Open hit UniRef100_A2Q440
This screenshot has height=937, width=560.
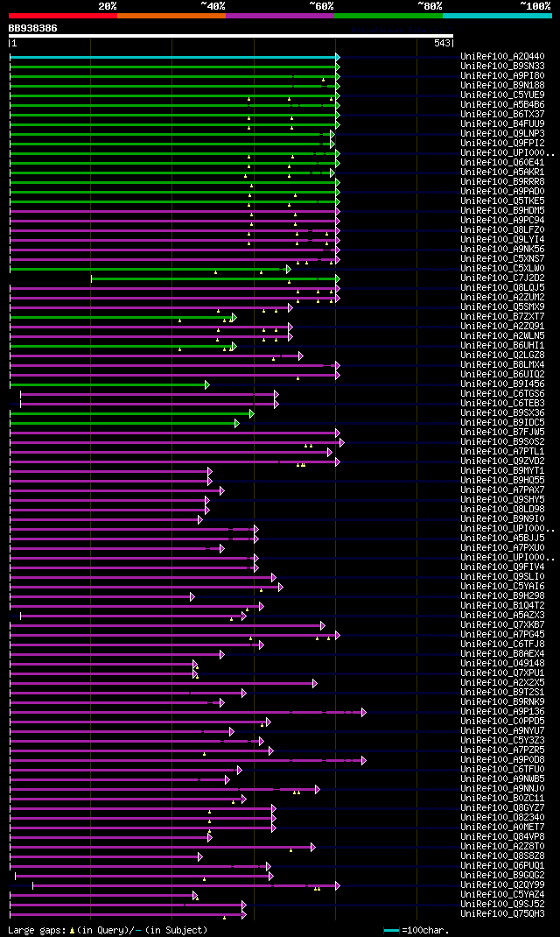(502, 57)
